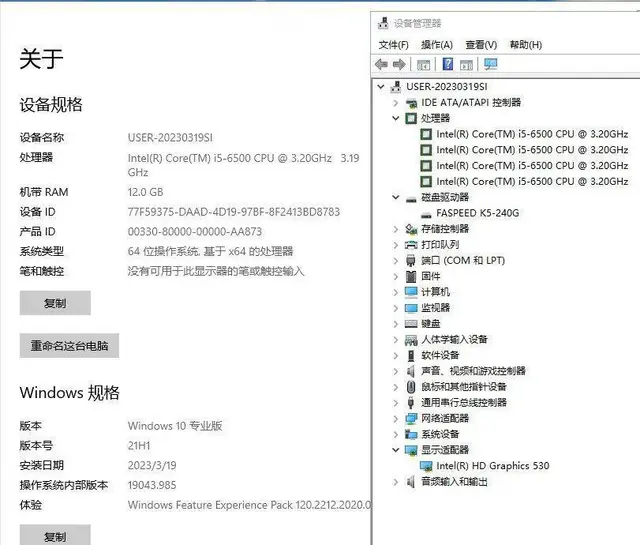Click the 显示适配器 display adapter icon
Screen dimensions: 640x545
411,450
